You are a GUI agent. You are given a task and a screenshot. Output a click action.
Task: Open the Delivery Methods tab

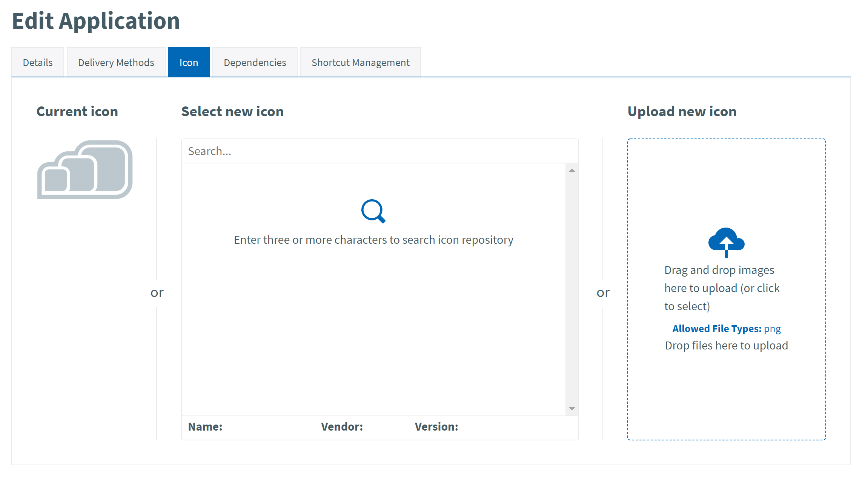(116, 62)
